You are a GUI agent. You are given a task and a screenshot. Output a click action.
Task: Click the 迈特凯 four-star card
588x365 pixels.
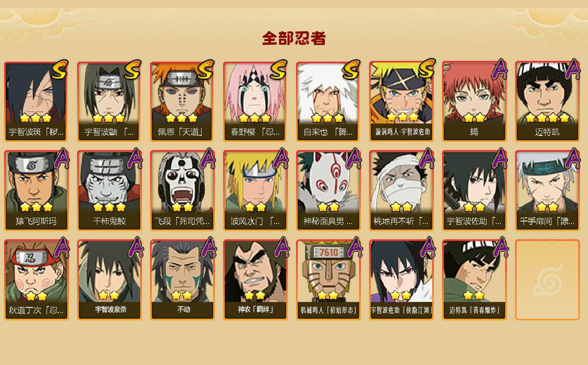[547, 101]
